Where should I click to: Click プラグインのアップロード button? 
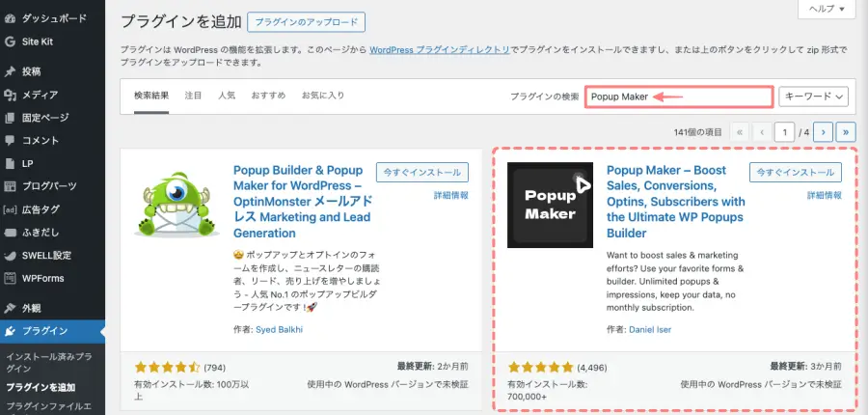pyautogui.click(x=304, y=20)
